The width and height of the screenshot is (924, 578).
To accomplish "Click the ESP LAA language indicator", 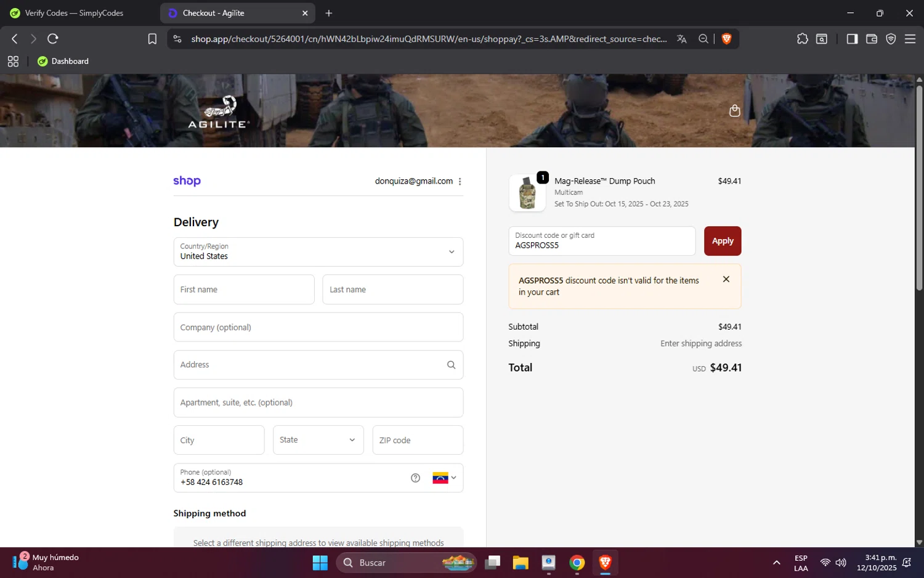I will (801, 563).
